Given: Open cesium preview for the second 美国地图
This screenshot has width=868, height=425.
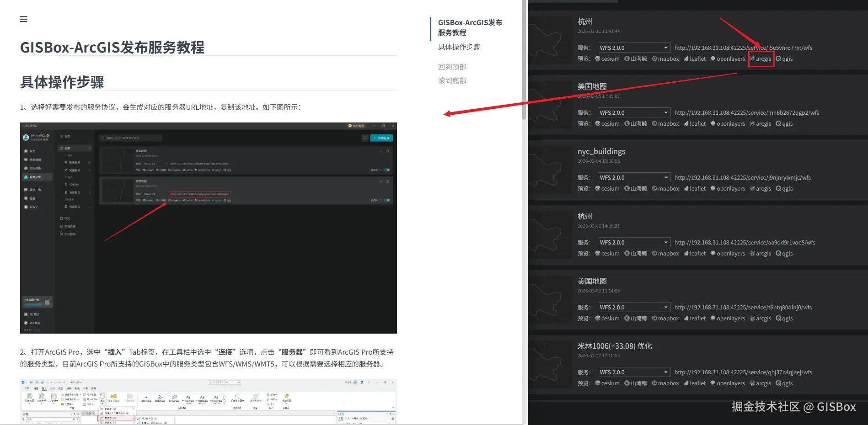Looking at the screenshot, I should point(607,318).
